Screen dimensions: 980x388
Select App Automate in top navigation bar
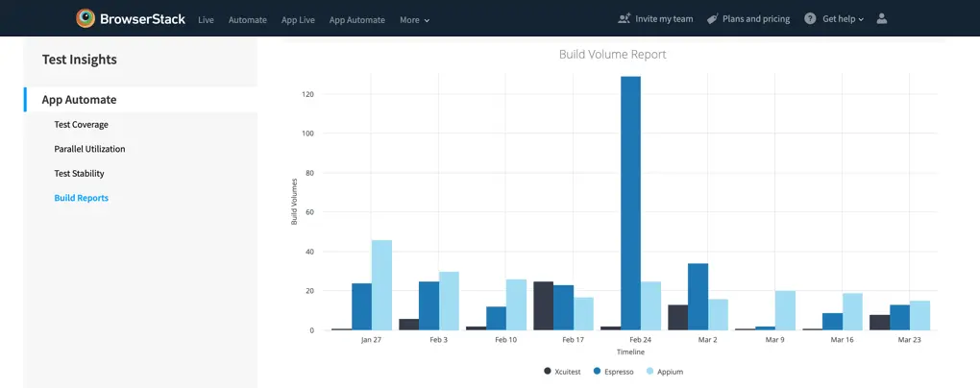point(356,19)
